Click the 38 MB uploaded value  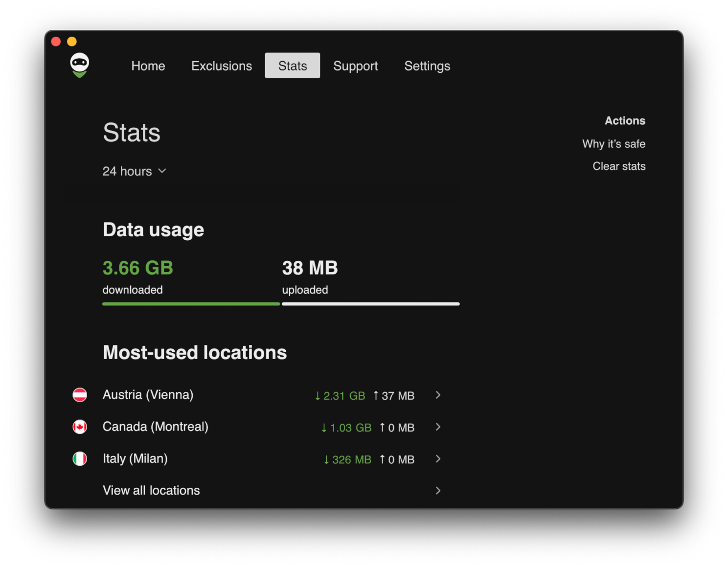[310, 268]
